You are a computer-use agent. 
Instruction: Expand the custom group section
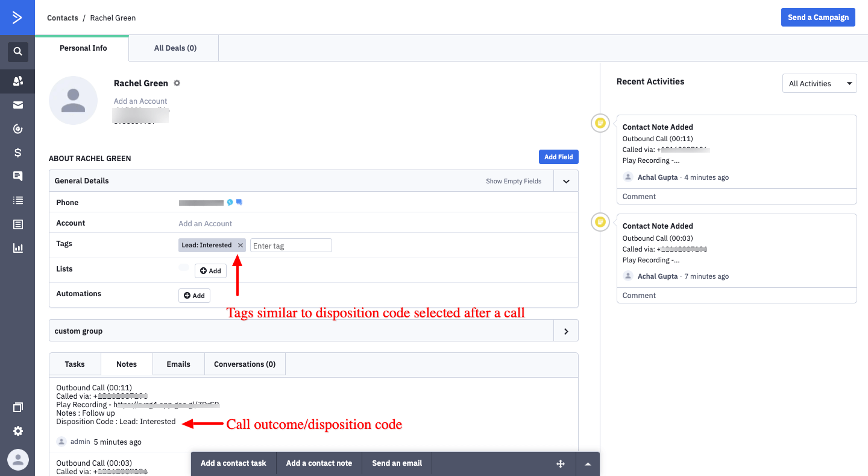tap(566, 331)
